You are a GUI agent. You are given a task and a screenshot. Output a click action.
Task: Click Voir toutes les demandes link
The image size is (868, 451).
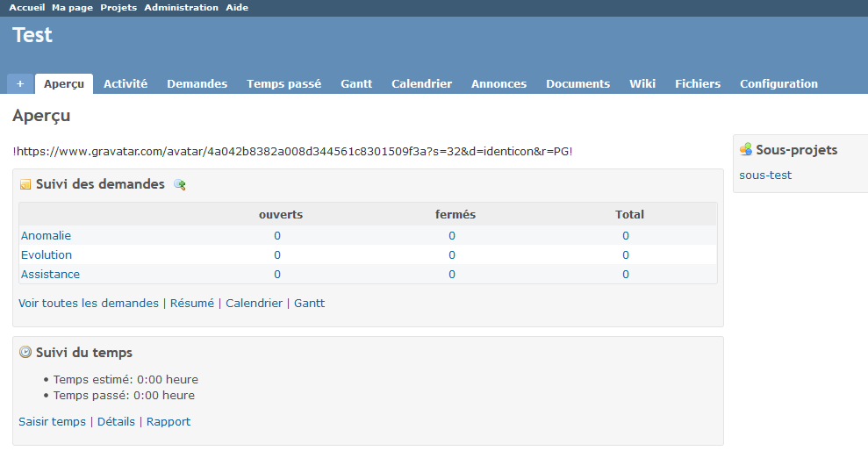[89, 303]
